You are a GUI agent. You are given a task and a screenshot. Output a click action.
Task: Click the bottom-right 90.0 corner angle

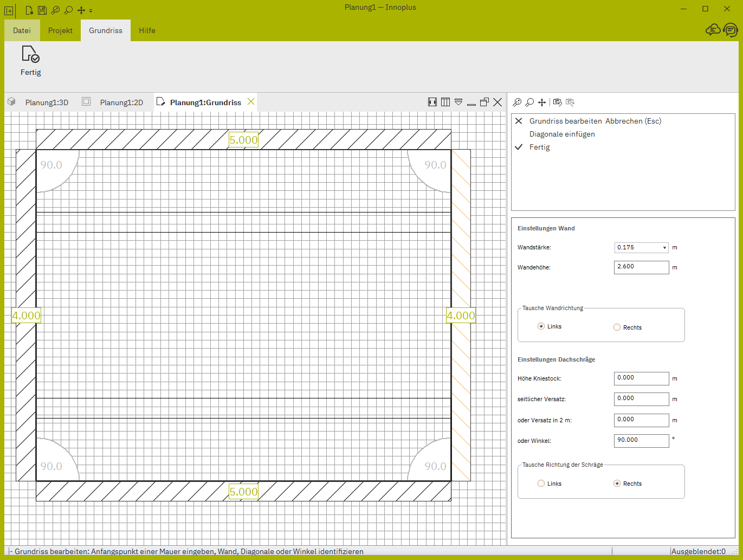[x=435, y=466]
